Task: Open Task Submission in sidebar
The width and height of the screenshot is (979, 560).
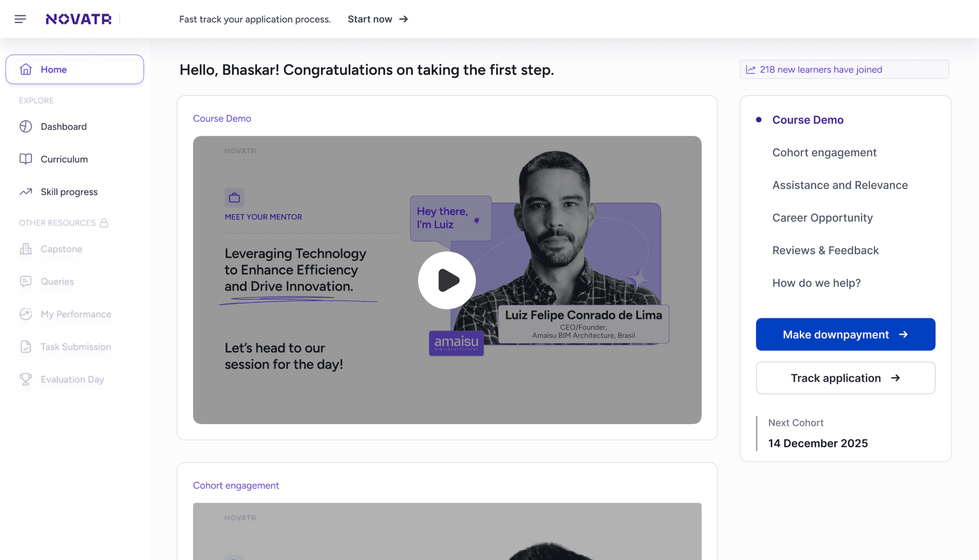Action: tap(75, 347)
